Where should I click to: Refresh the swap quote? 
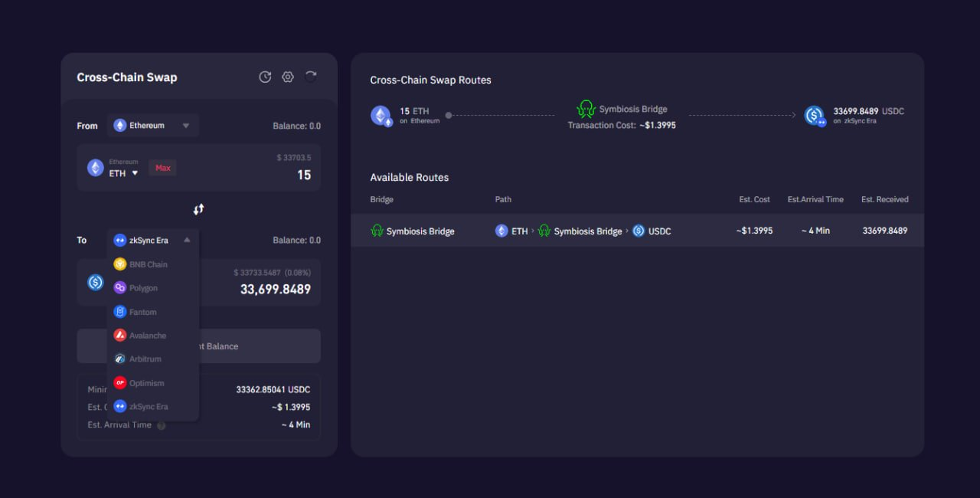311,77
